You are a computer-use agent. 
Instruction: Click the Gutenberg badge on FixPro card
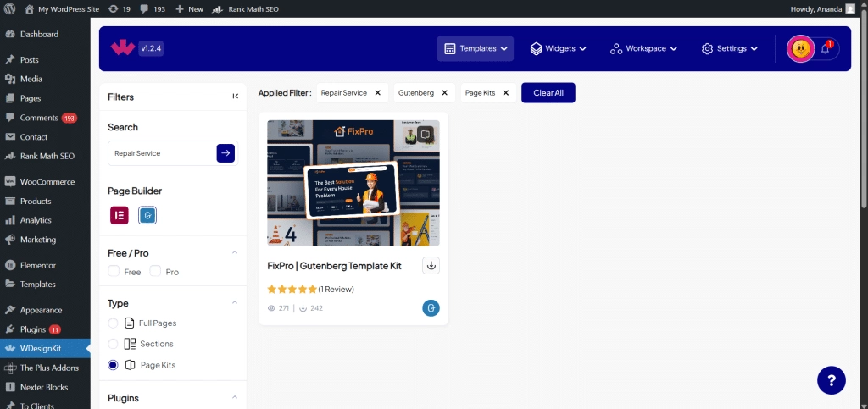tap(431, 308)
